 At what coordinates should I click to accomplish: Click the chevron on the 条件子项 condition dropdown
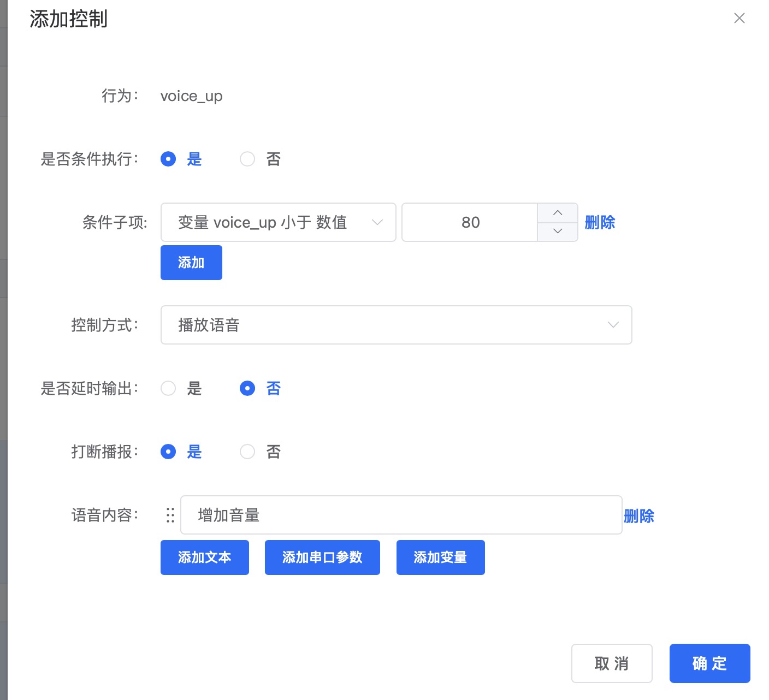377,222
